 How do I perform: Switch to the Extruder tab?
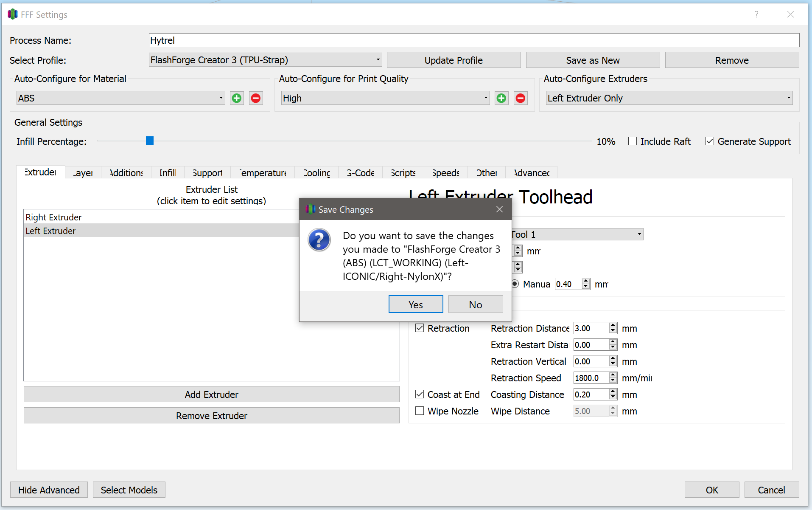point(40,172)
